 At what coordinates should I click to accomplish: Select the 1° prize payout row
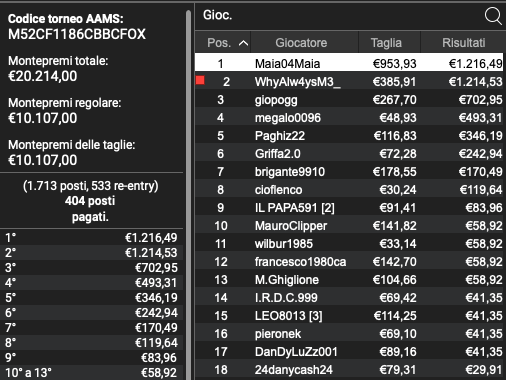(91, 238)
